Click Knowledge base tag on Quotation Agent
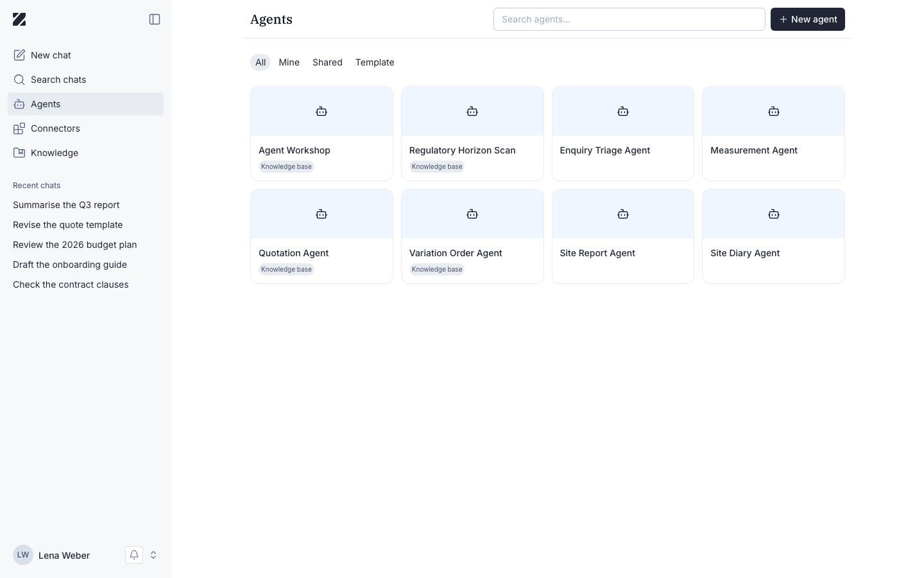Viewport: 924px width, 578px height. tap(286, 270)
